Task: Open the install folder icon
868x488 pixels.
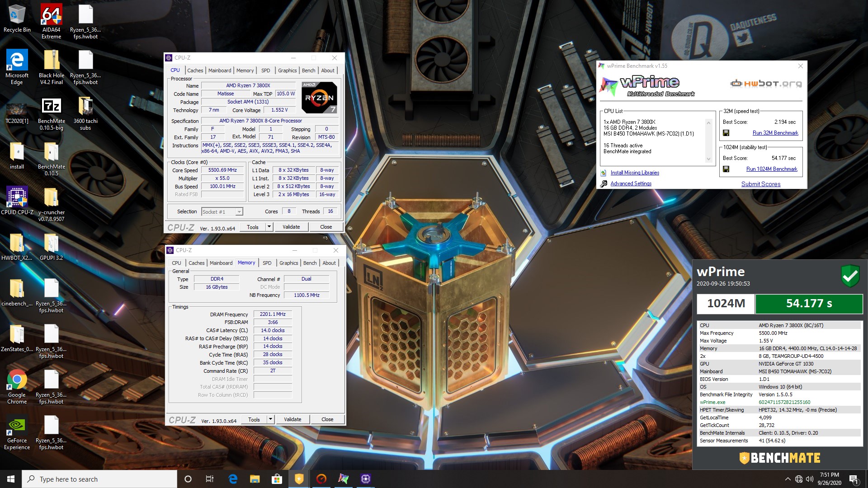Action: pyautogui.click(x=17, y=156)
